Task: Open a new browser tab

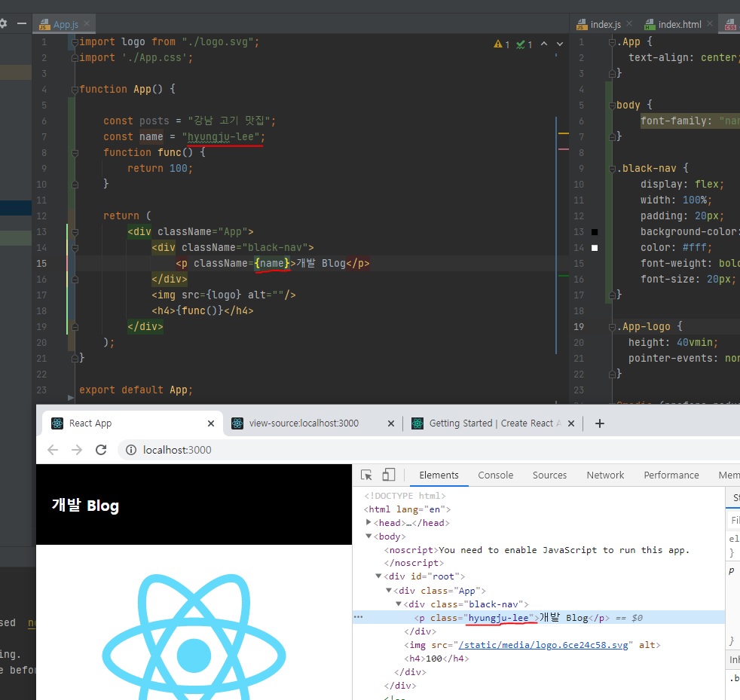Action: 599,423
